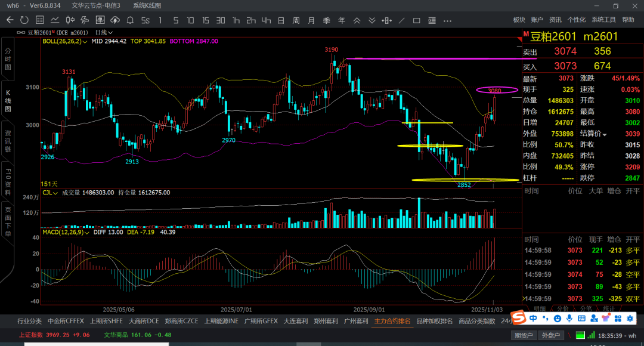Click the 外盘户 button

coord(550,335)
